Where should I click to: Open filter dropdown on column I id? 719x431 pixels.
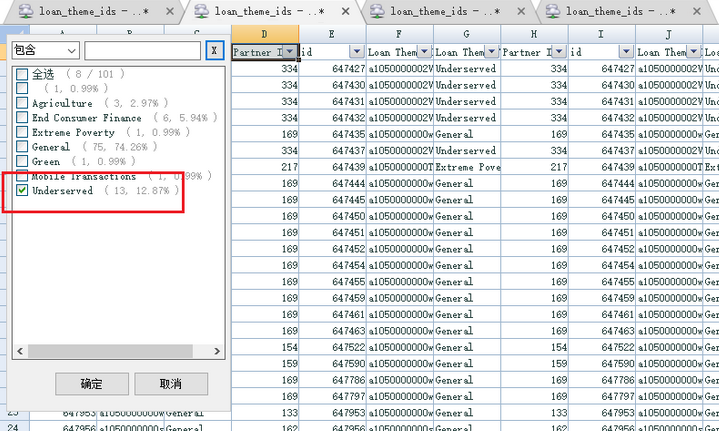626,52
